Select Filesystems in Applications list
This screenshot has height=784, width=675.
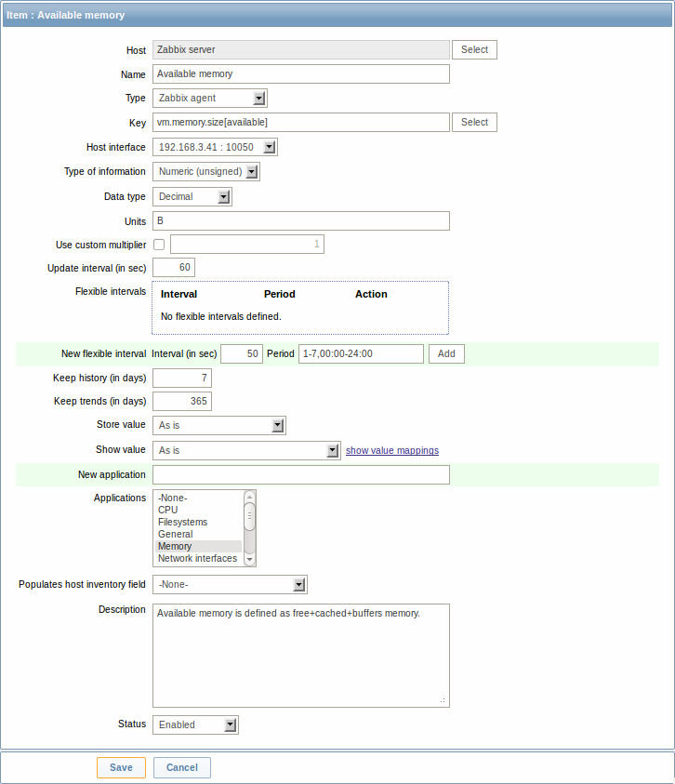tap(199, 522)
